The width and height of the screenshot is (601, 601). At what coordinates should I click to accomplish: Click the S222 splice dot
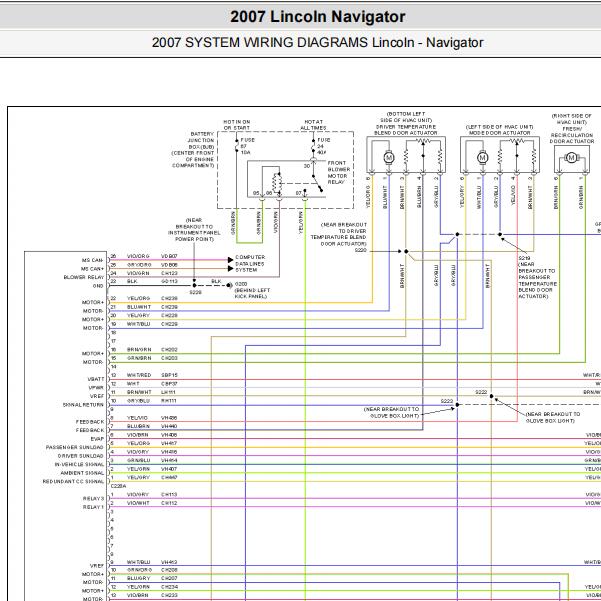491,396
